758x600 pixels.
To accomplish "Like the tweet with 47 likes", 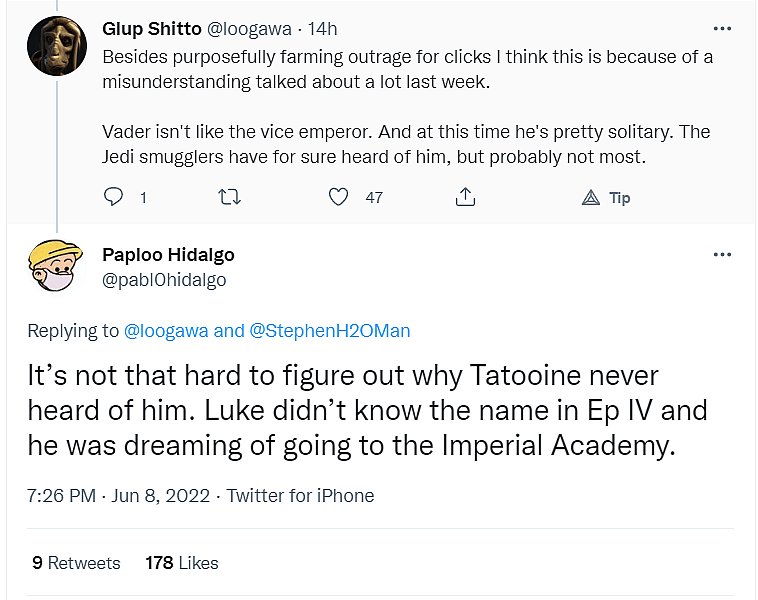I will 340,197.
